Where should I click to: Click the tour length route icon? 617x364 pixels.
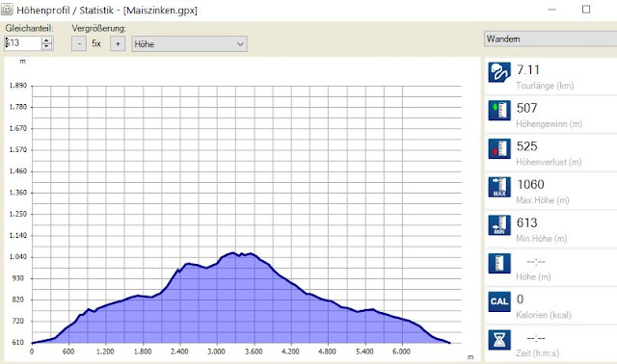(x=499, y=72)
